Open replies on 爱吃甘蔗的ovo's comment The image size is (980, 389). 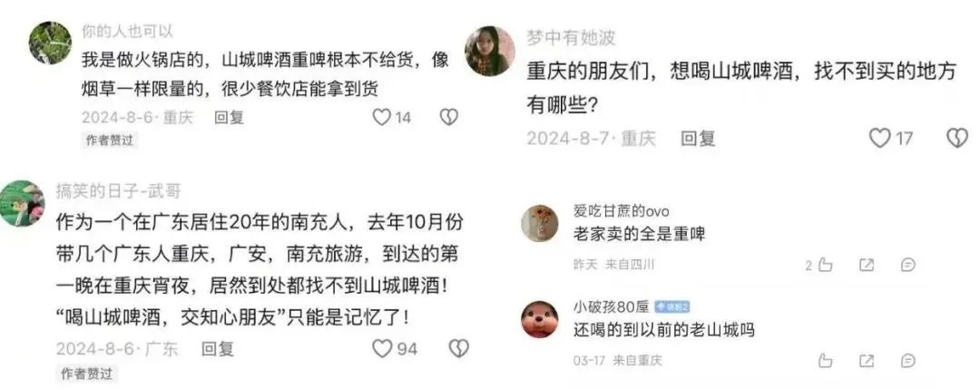[x=908, y=266]
